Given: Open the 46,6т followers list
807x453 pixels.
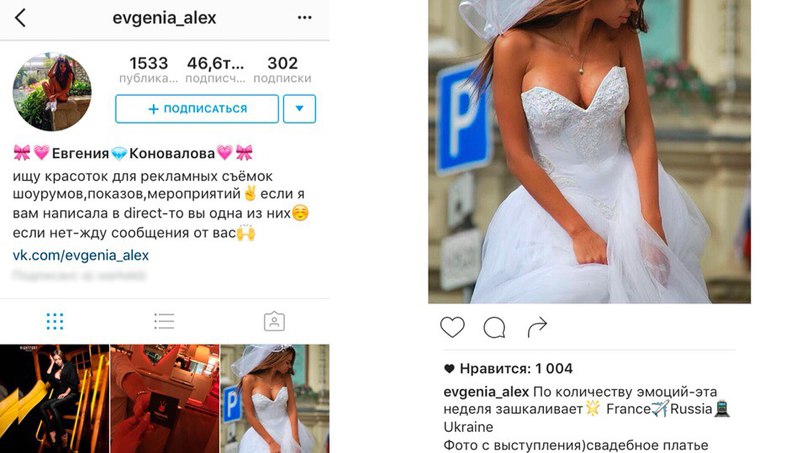Looking at the screenshot, I should [215, 69].
